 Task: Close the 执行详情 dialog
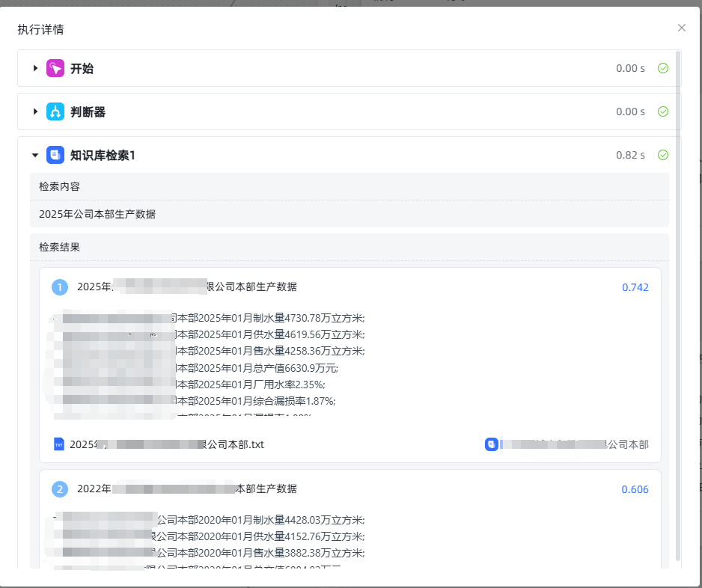(x=681, y=28)
